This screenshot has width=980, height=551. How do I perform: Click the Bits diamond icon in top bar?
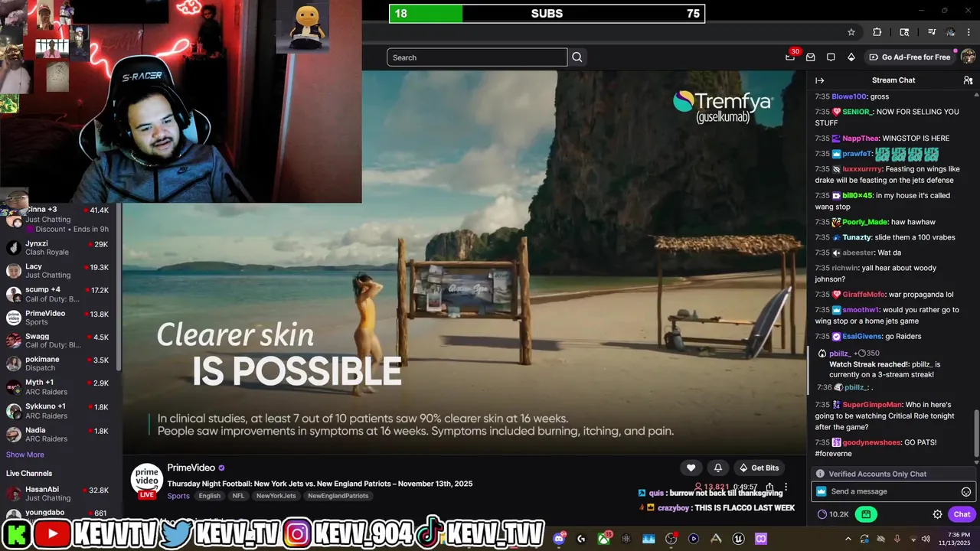[851, 57]
